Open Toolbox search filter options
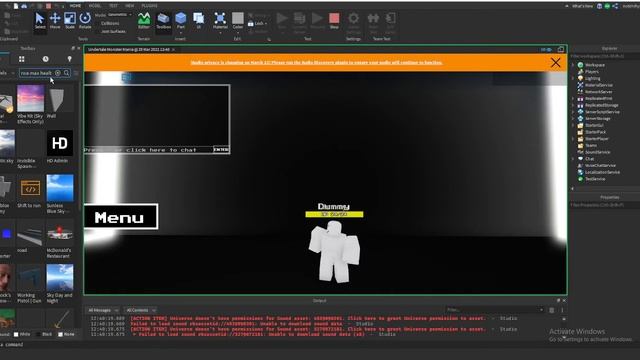 pyautogui.click(x=76, y=73)
